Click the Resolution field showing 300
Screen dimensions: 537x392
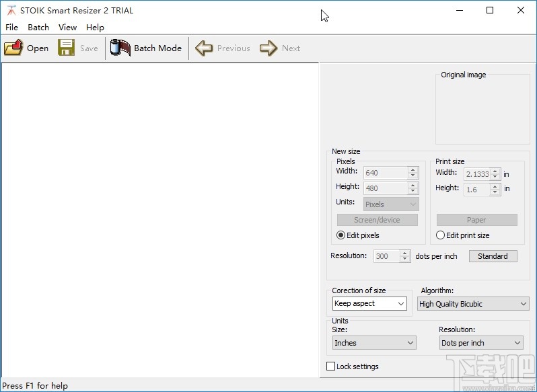click(387, 256)
